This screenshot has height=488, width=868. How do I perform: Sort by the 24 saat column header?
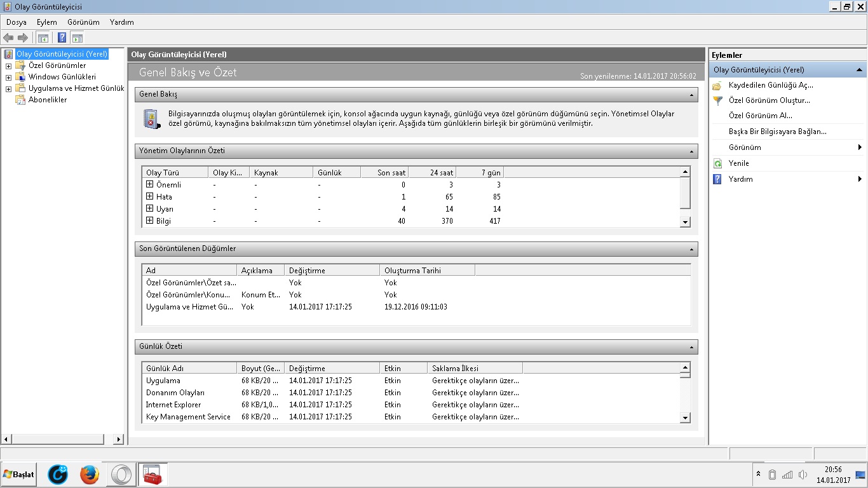point(432,172)
